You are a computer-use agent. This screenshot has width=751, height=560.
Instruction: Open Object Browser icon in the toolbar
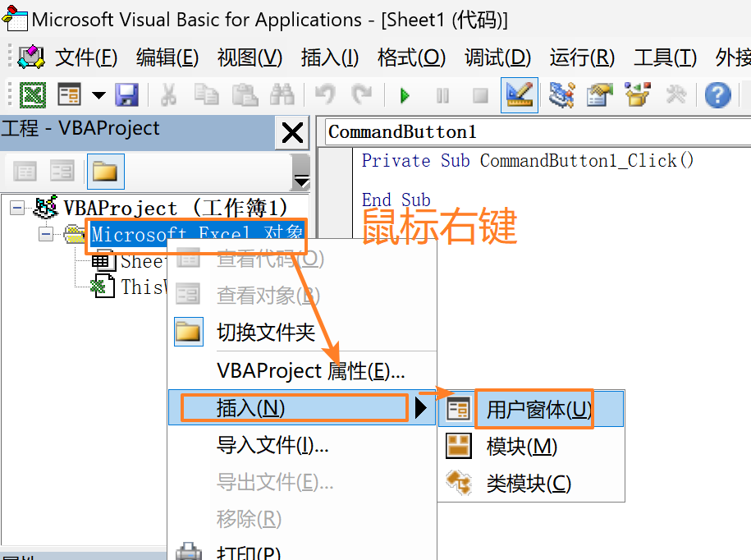[x=638, y=95]
